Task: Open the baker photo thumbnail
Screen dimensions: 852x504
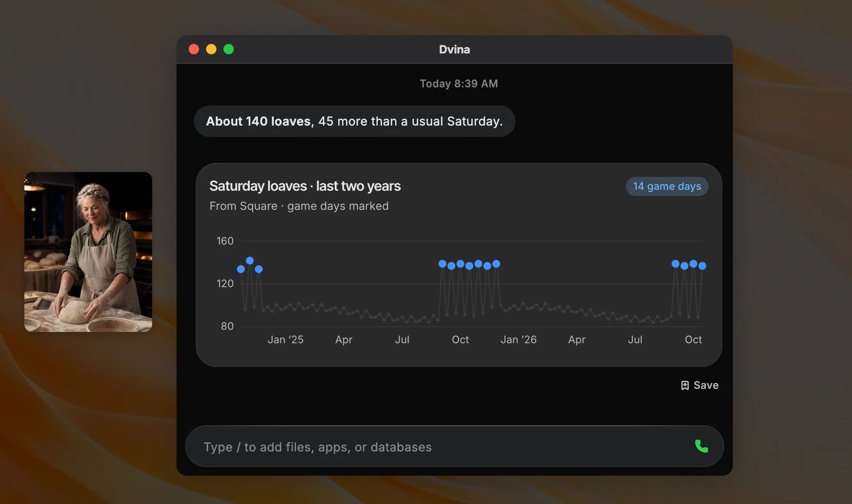Action: pyautogui.click(x=88, y=252)
